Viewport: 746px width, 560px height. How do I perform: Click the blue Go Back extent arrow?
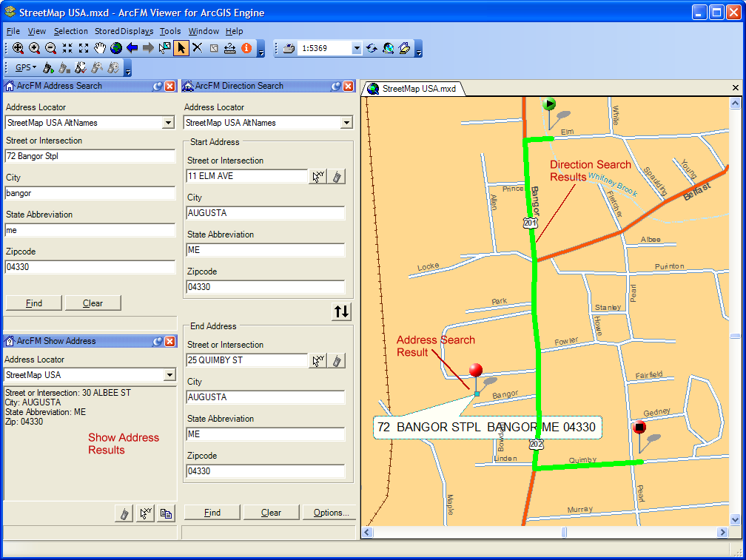click(x=132, y=48)
